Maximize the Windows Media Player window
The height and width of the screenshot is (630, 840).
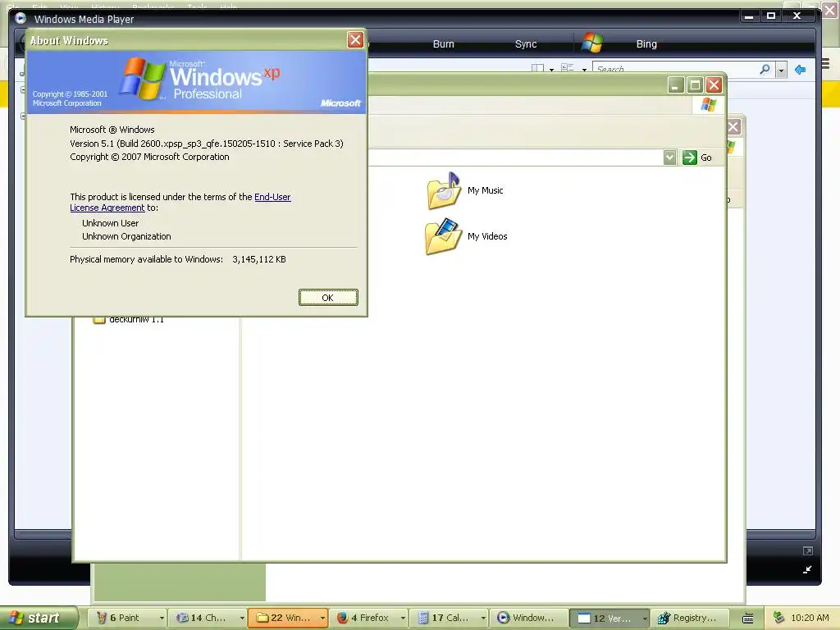(771, 16)
